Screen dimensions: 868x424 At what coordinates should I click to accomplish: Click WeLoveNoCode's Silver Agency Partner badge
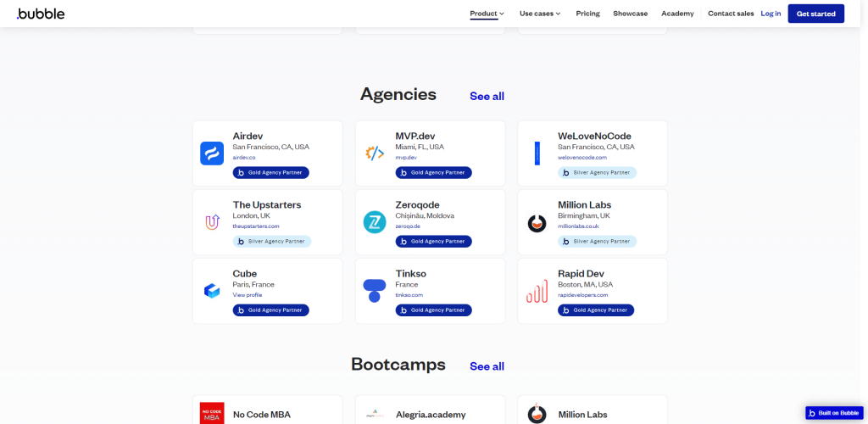598,173
